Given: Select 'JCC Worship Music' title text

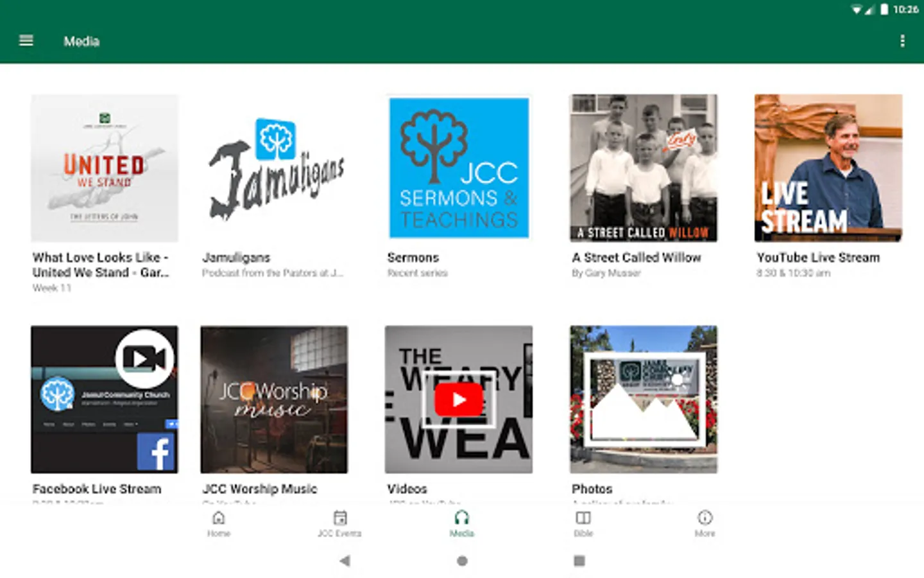Looking at the screenshot, I should [x=260, y=489].
